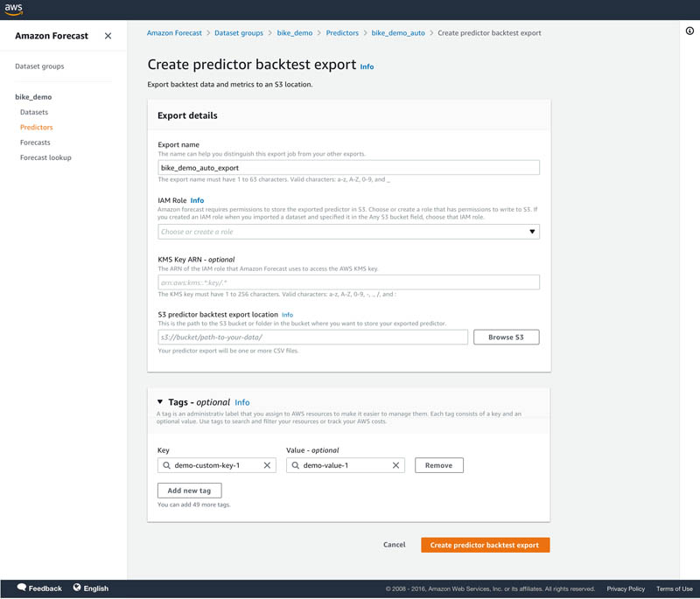Collapse the Tags optional section
Image resolution: width=700 pixels, height=599 pixels.
(x=160, y=402)
